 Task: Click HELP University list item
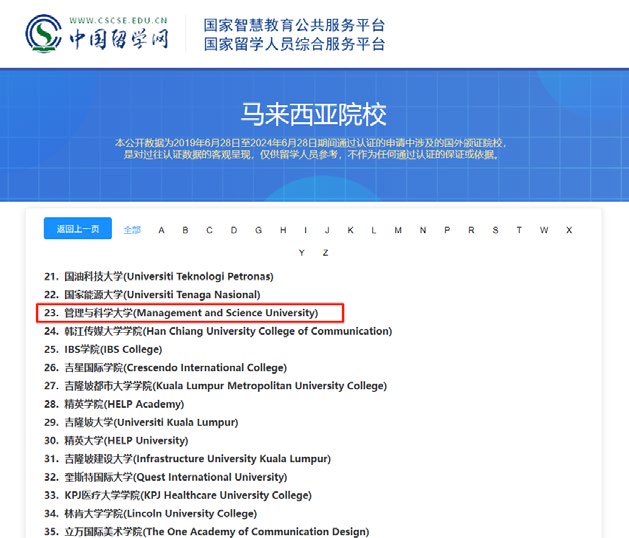tap(126, 440)
